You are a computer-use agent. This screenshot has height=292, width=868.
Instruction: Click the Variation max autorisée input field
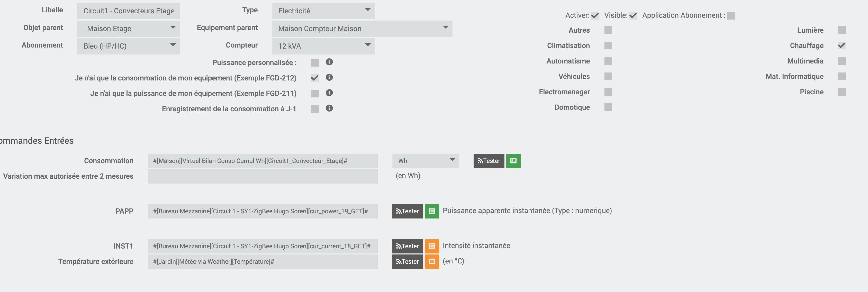(263, 177)
